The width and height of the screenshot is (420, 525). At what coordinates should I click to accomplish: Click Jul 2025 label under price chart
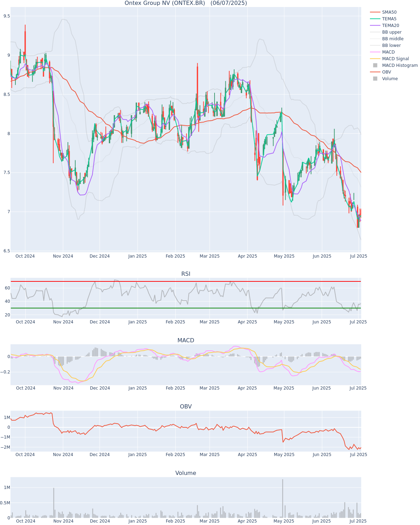pyautogui.click(x=359, y=256)
